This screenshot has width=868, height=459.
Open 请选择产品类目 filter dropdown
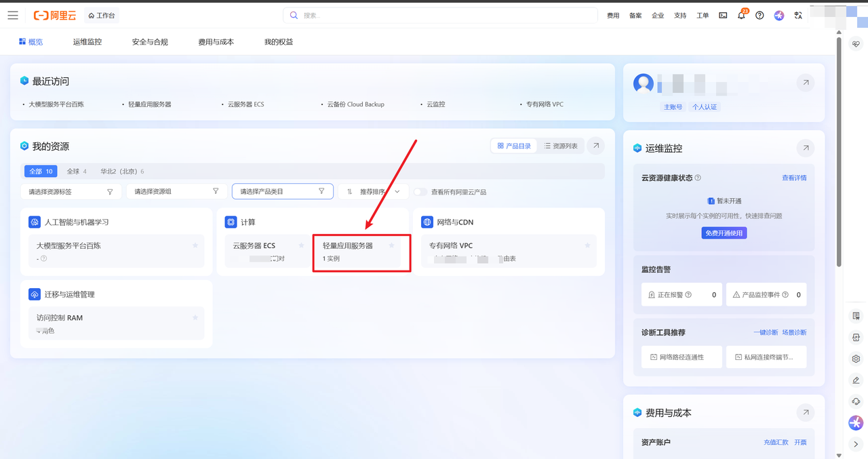(x=282, y=192)
